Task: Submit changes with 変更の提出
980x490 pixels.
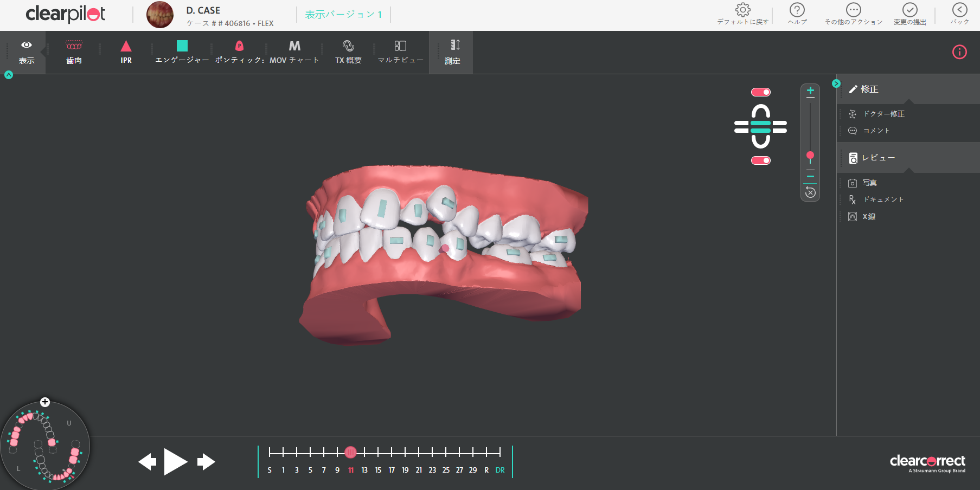Action: tap(909, 14)
